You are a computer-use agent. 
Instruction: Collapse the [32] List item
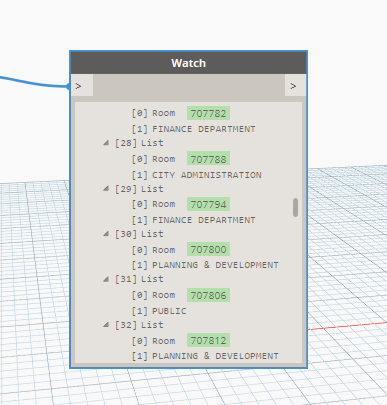pos(106,325)
